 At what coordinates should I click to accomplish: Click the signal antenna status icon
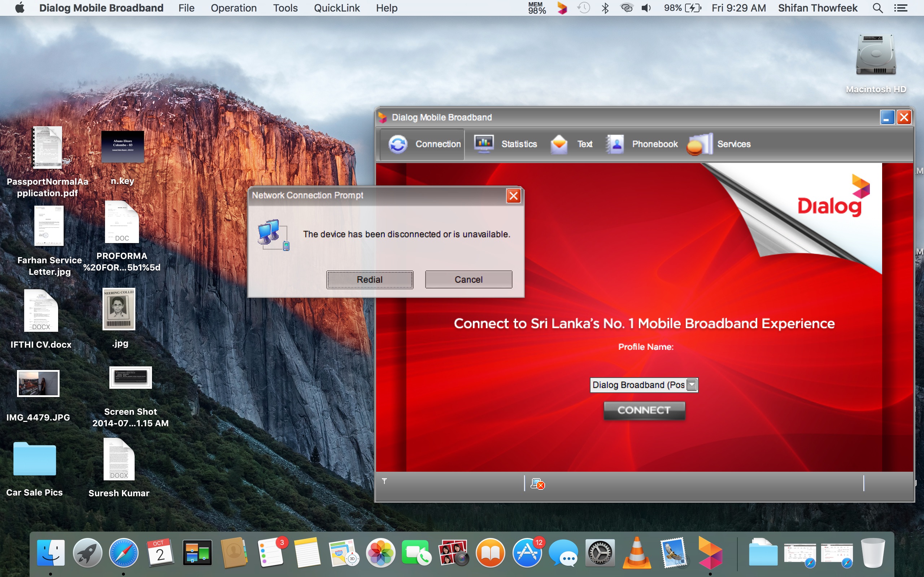[x=384, y=481]
